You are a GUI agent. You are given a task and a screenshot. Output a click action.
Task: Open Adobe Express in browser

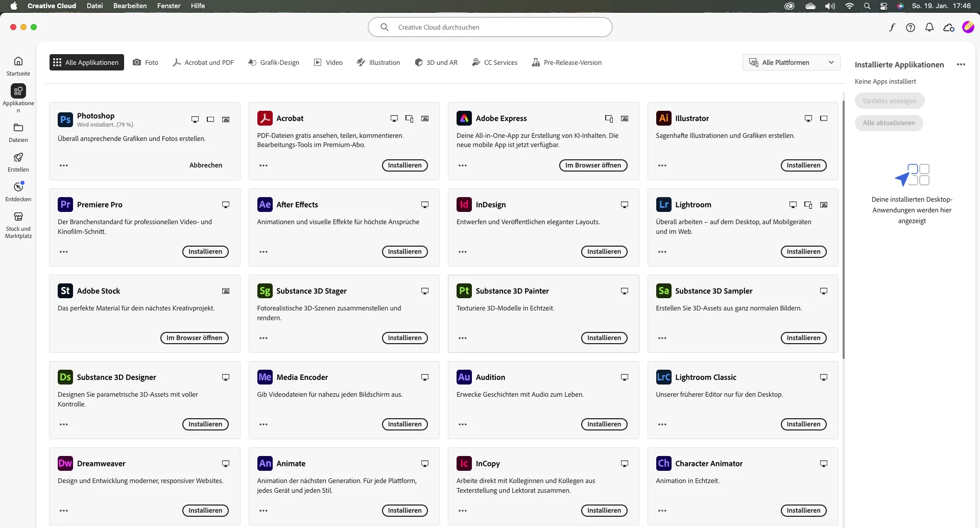[x=593, y=165]
